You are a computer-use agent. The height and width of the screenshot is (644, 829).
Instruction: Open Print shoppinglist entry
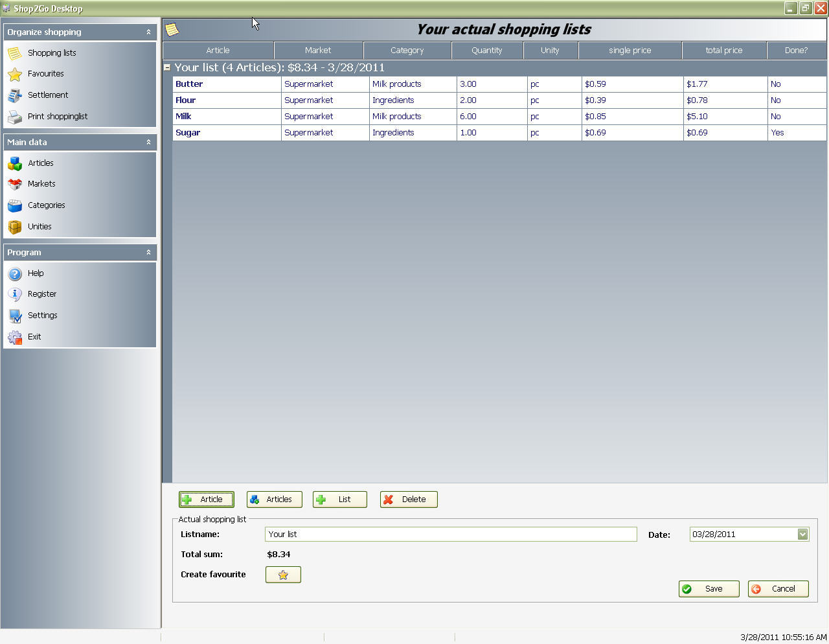coord(58,117)
